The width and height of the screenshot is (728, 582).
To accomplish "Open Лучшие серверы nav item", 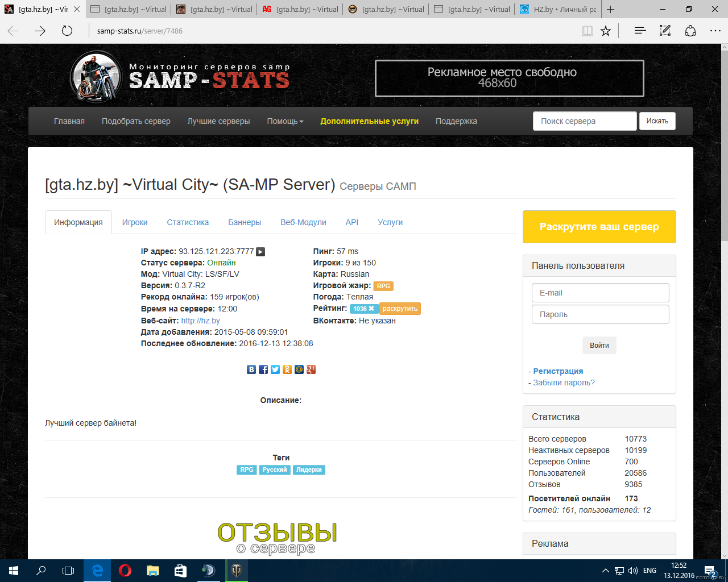I will click(x=219, y=121).
